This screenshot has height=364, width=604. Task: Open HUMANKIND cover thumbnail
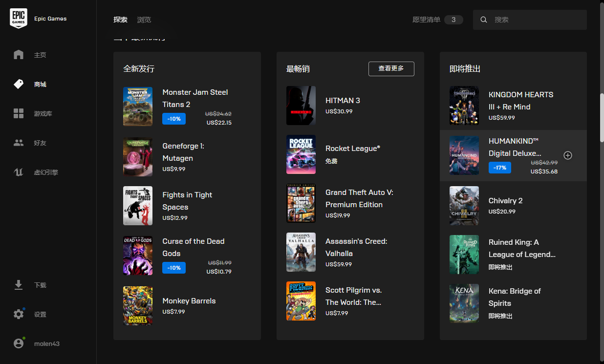(464, 155)
